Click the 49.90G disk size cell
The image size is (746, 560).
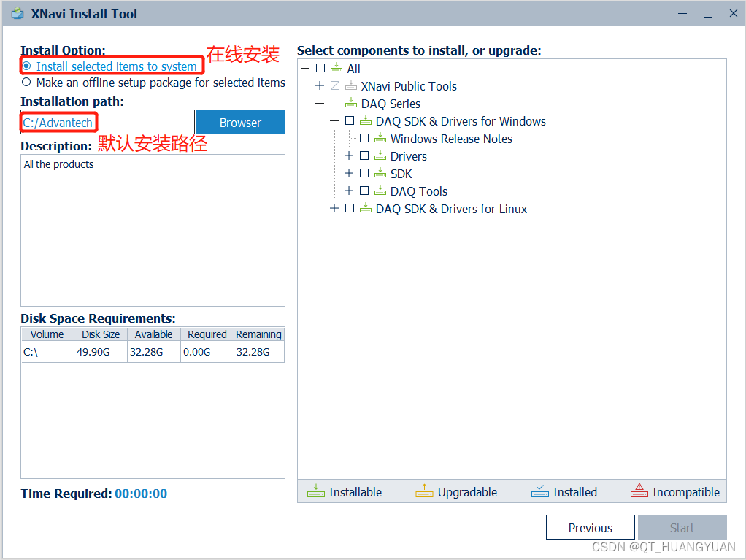101,352
